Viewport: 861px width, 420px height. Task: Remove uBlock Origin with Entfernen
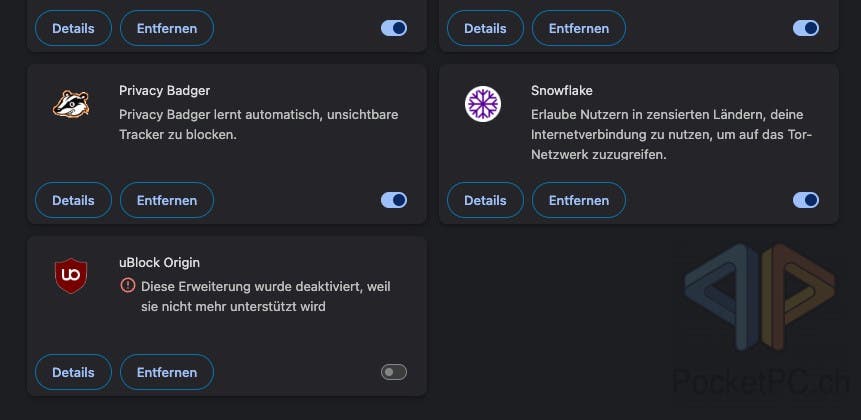(167, 372)
